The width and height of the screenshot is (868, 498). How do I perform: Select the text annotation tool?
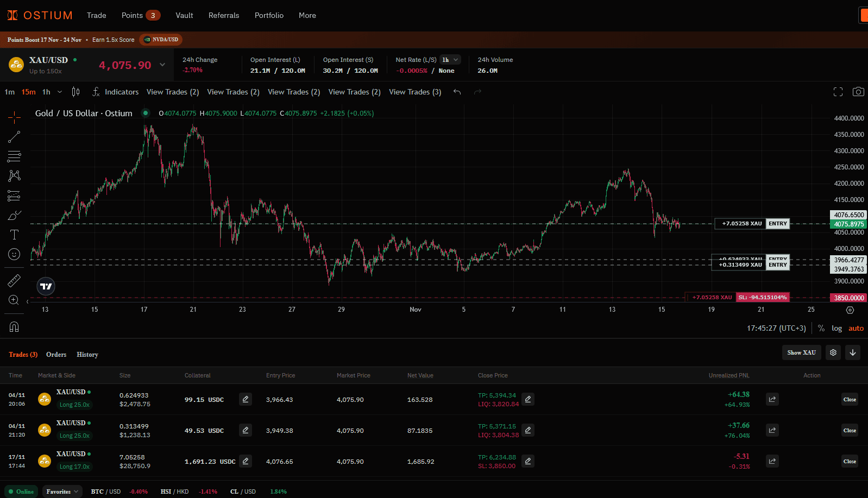click(14, 235)
